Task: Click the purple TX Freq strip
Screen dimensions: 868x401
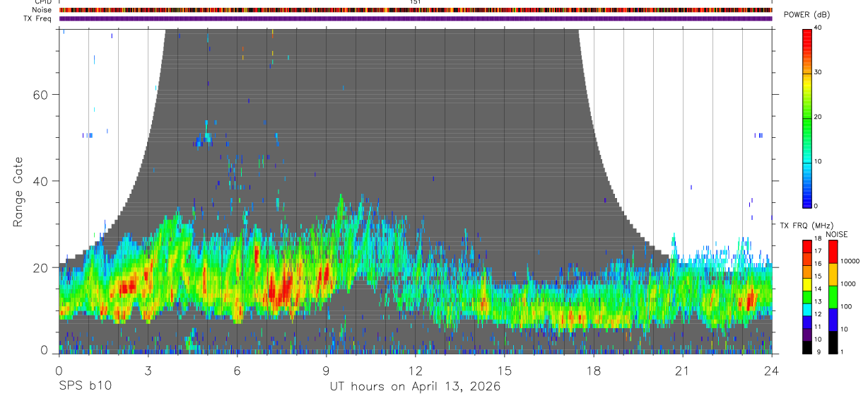Action: [416, 18]
